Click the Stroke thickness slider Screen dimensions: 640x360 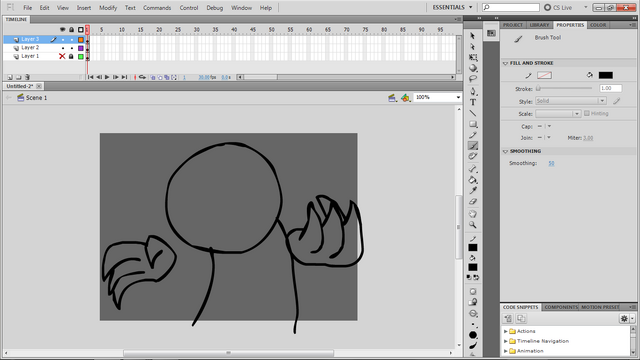click(564, 88)
